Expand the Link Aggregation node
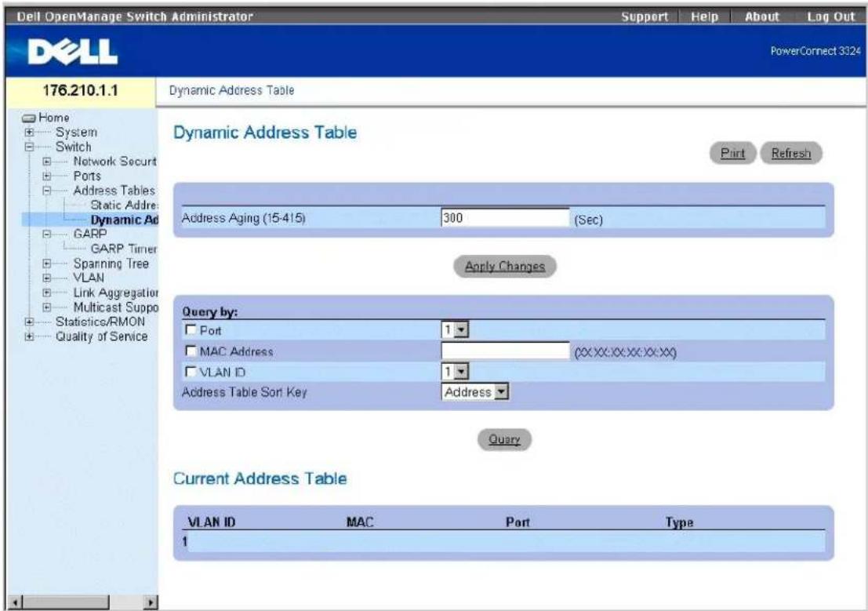868x611 pixels. (x=47, y=293)
